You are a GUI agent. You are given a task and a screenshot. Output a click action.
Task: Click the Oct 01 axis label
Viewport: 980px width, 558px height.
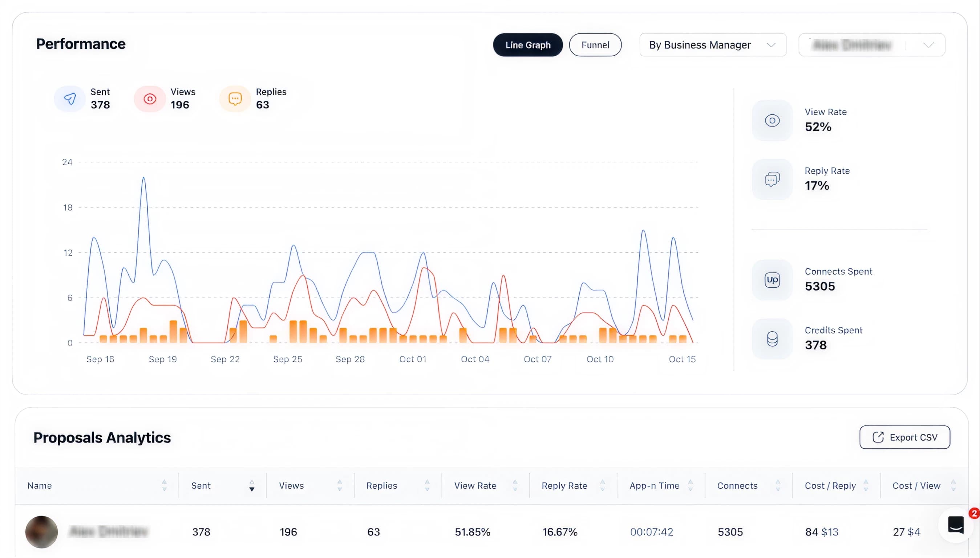pyautogui.click(x=413, y=359)
